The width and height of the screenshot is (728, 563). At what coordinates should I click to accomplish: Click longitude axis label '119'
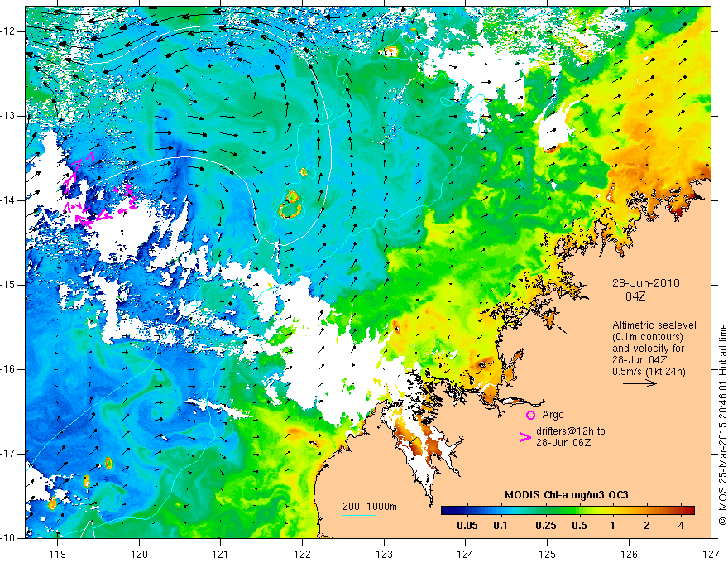[57, 554]
